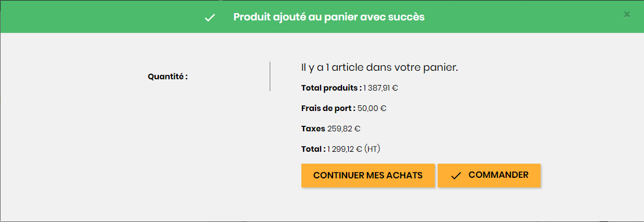Screen dimensions: 644x222
Task: Click the '1 article dans votre panier' message
Action: [379, 67]
